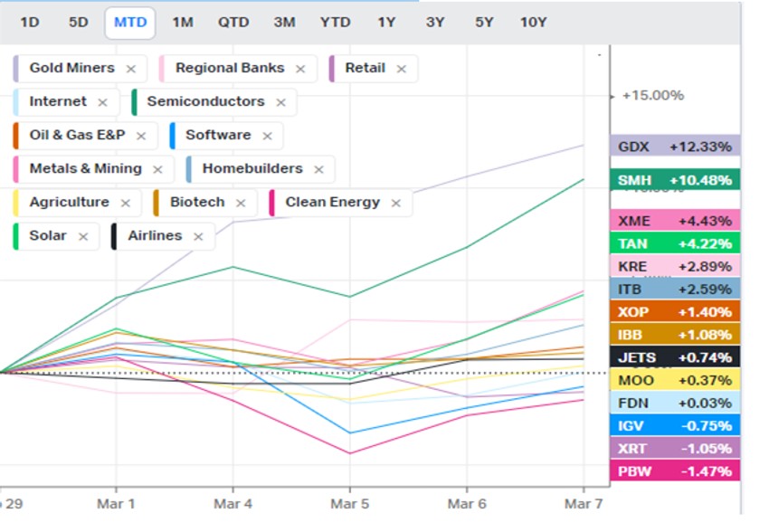Click the SMH +10.48% label

[675, 180]
